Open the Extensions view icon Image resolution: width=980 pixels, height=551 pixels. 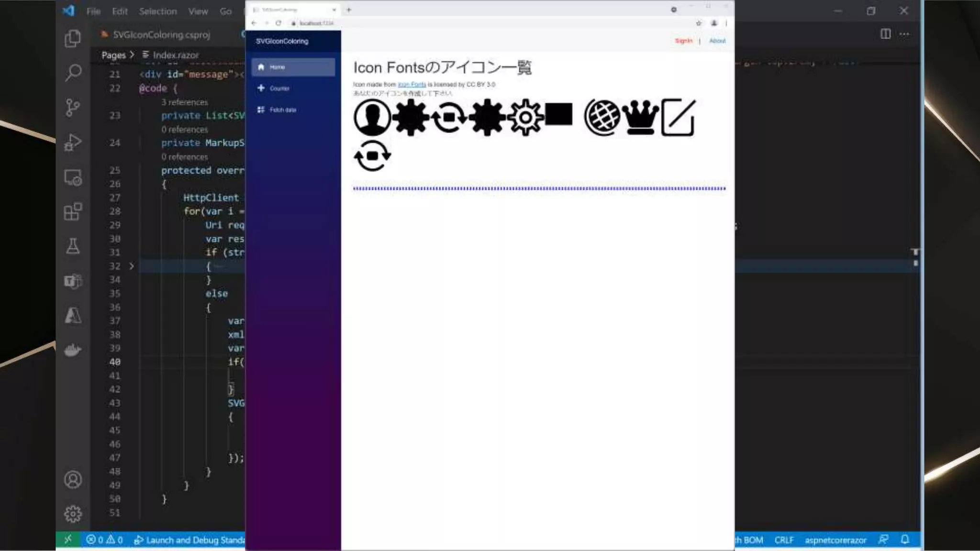73,211
